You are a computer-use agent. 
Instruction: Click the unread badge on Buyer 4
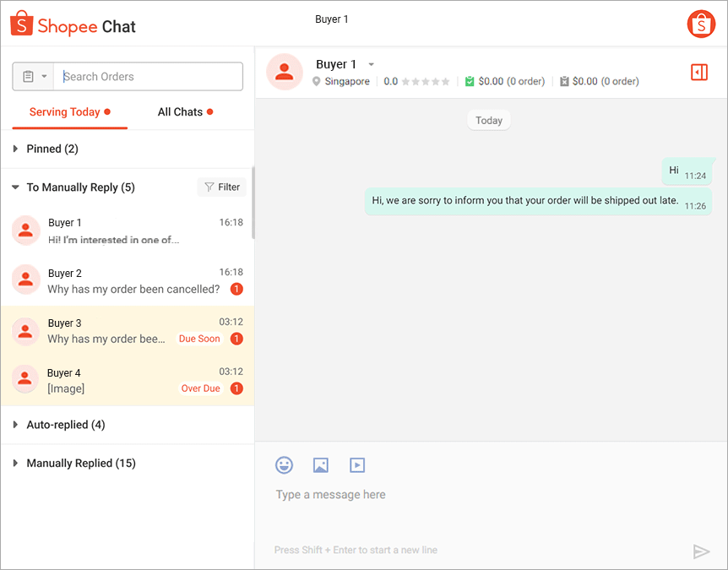(x=236, y=388)
